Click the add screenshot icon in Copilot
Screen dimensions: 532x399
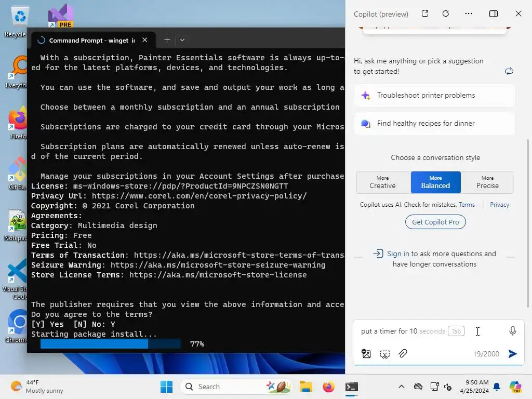[385, 354]
